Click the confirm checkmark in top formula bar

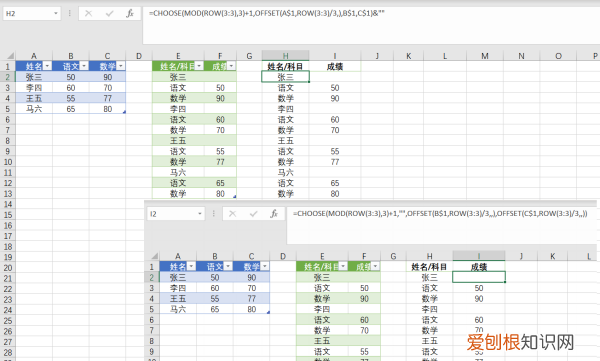pyautogui.click(x=109, y=13)
